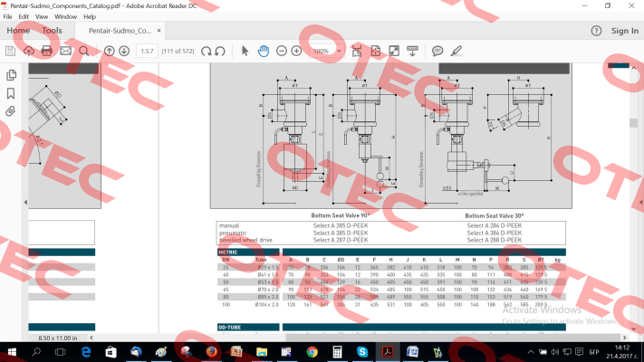The width and height of the screenshot is (644, 362).
Task: Open the Windows Start menu
Action: pos(12,352)
